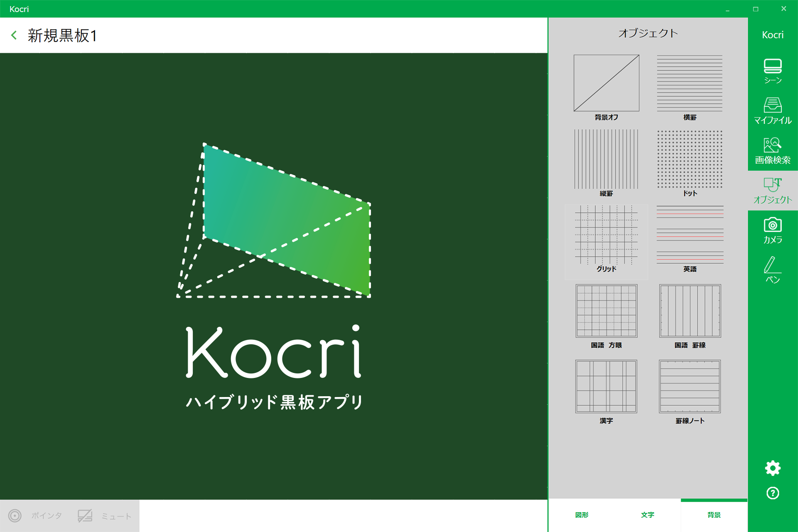The width and height of the screenshot is (798, 532).
Task: Choose 横罫 horizontal lines background
Action: [690, 88]
